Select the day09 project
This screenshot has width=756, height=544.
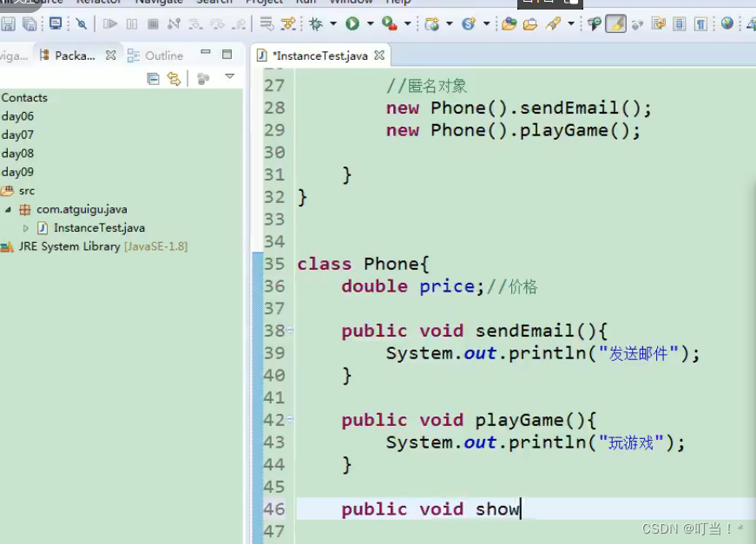pyautogui.click(x=17, y=172)
